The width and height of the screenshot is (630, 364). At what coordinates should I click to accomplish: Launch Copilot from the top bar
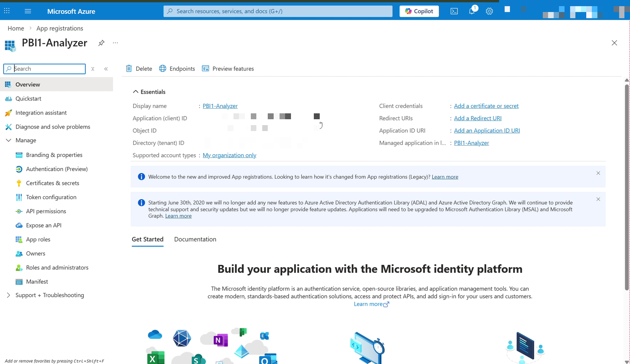coord(419,11)
